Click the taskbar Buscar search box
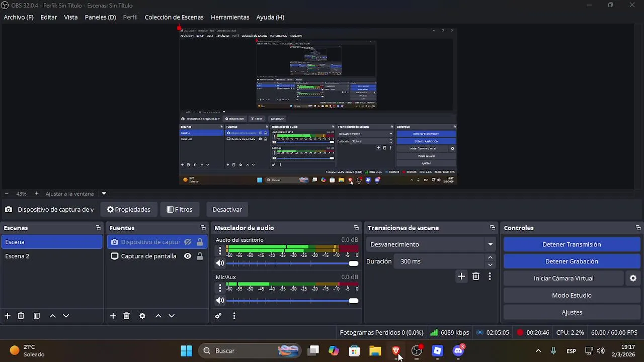 pos(251,351)
